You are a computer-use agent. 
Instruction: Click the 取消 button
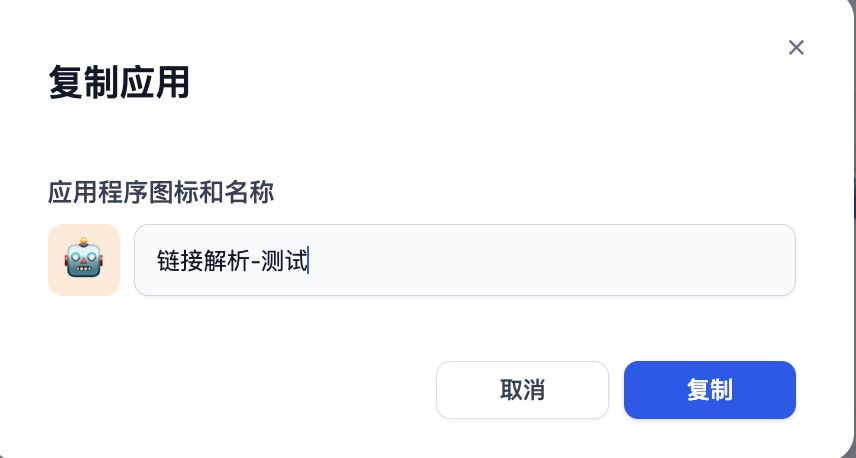(522, 390)
